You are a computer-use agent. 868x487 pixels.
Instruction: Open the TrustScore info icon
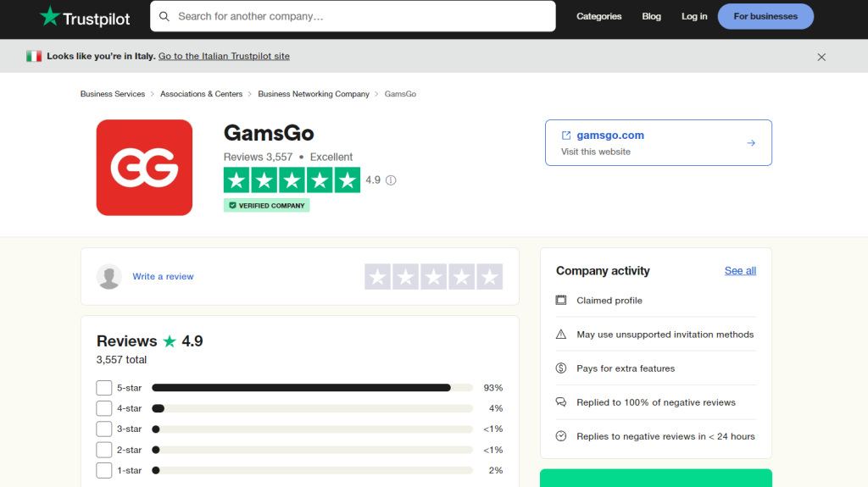click(391, 180)
